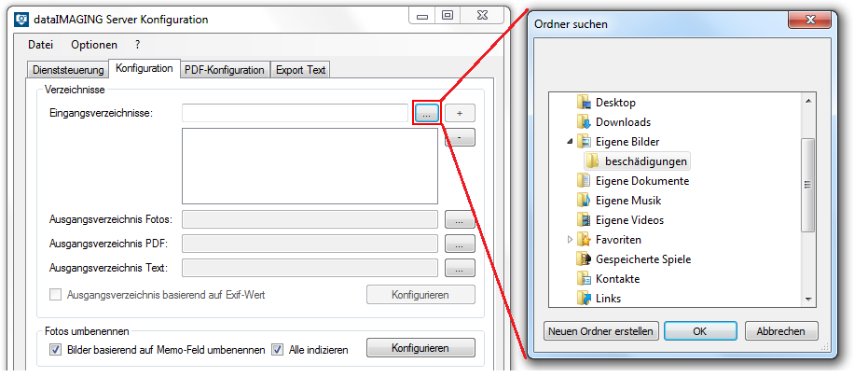Select the beschädigungen subfolder label
The width and height of the screenshot is (868, 377).
point(646,161)
